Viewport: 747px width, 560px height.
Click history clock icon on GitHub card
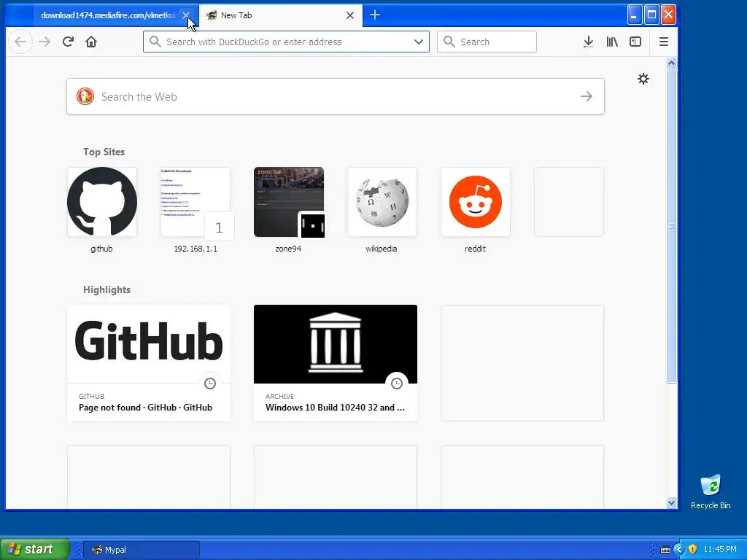tap(210, 384)
